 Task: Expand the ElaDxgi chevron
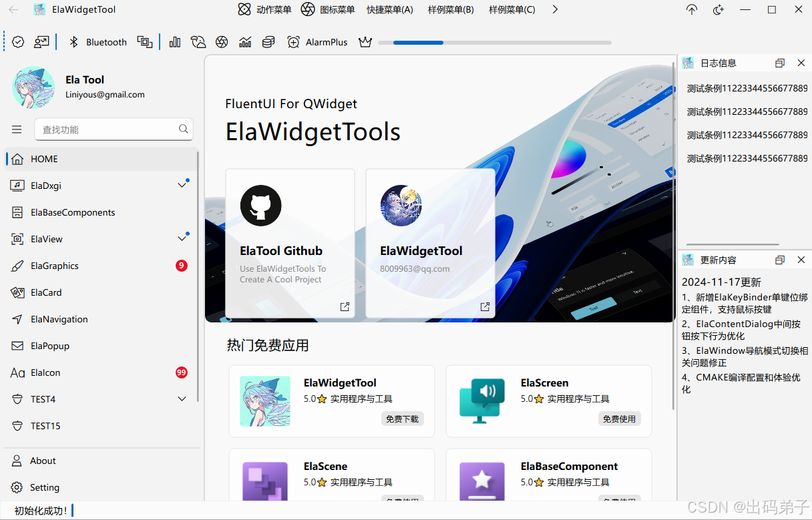pyautogui.click(x=182, y=185)
